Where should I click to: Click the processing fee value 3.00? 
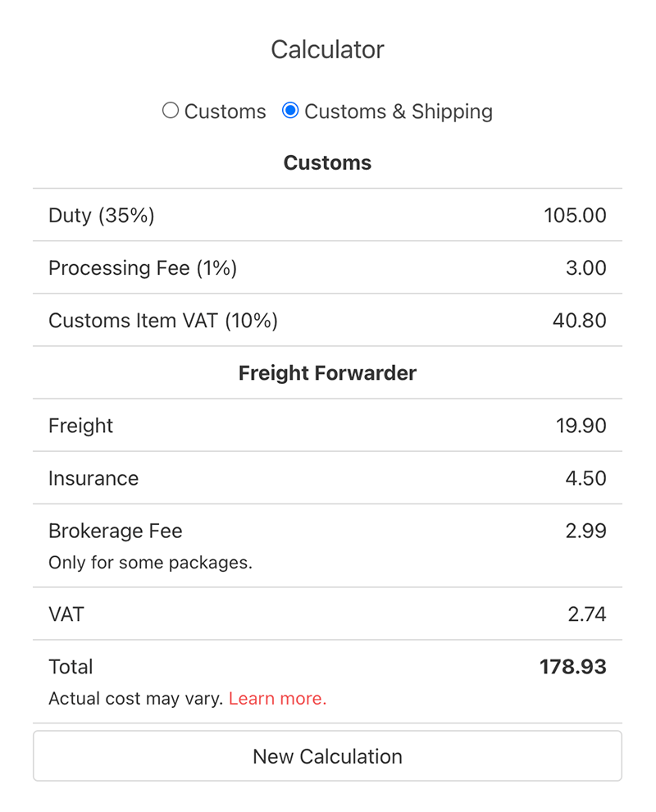pyautogui.click(x=585, y=268)
